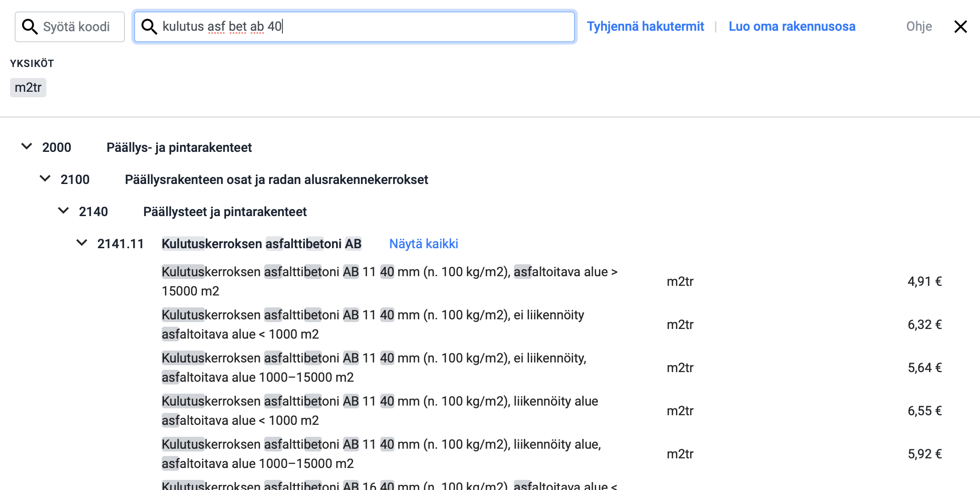Click m2tr unit in the 5,92 € row
This screenshot has width=980, height=490.
point(680,454)
